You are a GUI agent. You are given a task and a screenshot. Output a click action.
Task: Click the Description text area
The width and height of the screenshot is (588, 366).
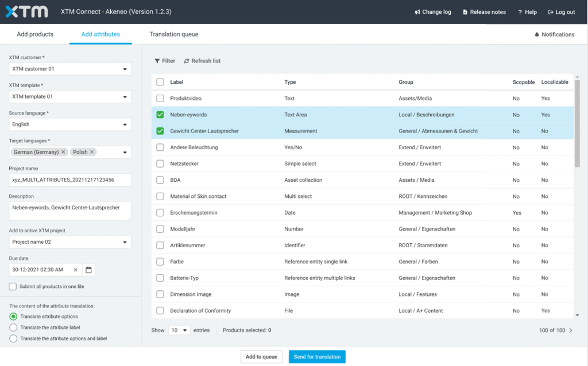[70, 211]
